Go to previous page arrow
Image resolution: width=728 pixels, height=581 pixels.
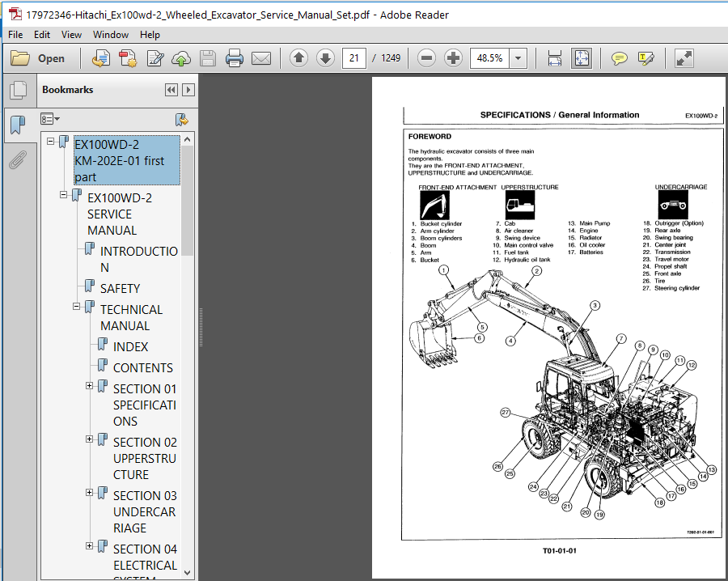point(299,58)
